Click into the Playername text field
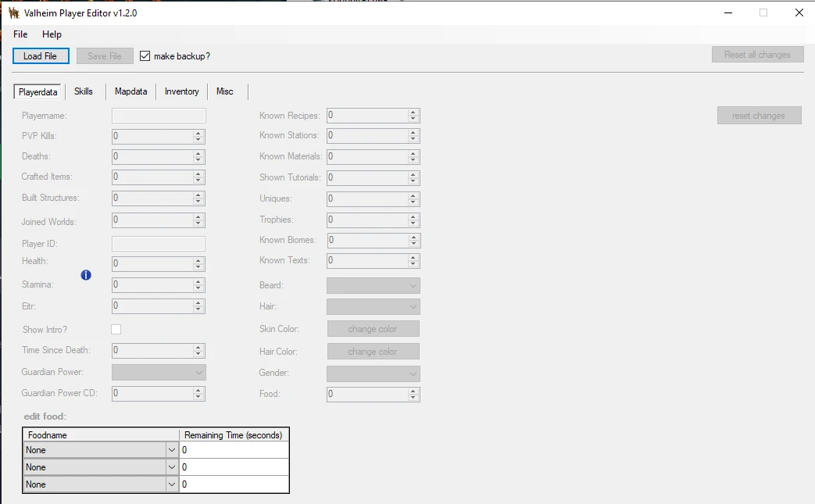Viewport: 815px width, 504px height. click(159, 116)
